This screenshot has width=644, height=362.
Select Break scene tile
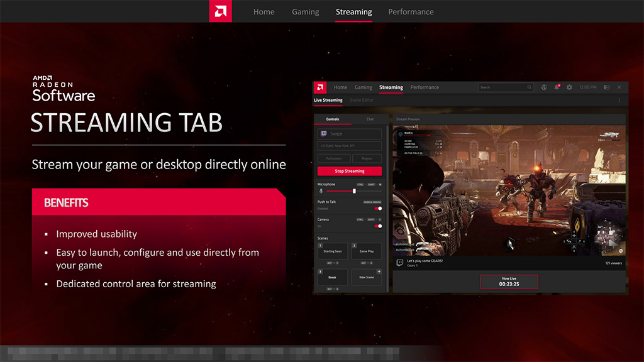coord(332,277)
